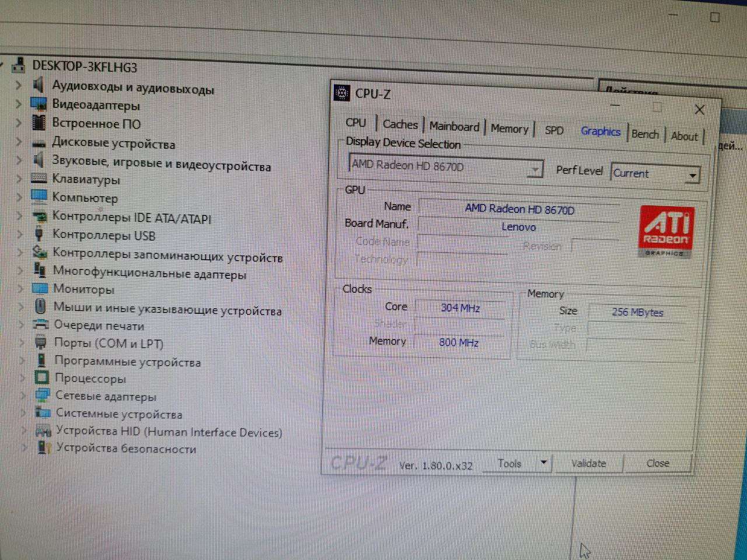
Task: Click the Core clock value 304 MHz
Action: coord(460,307)
